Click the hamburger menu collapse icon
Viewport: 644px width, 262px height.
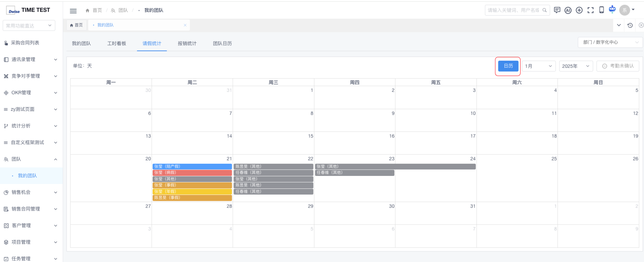pyautogui.click(x=73, y=11)
